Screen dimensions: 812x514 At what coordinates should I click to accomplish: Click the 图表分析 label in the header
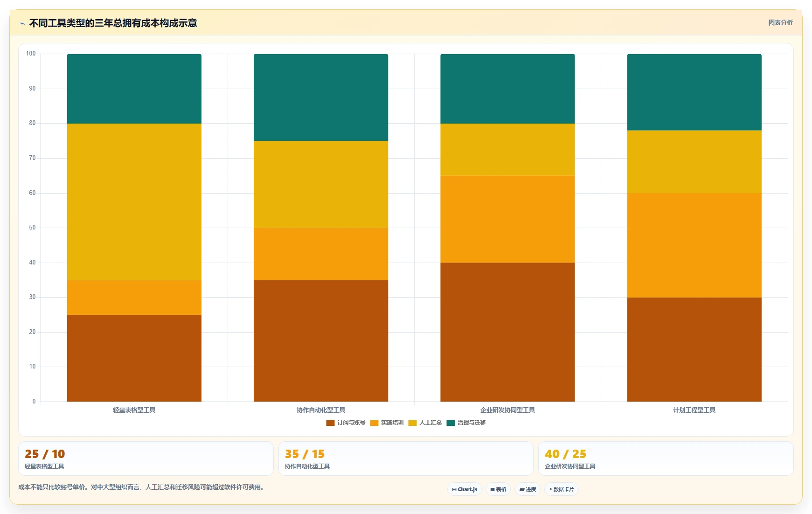click(780, 22)
